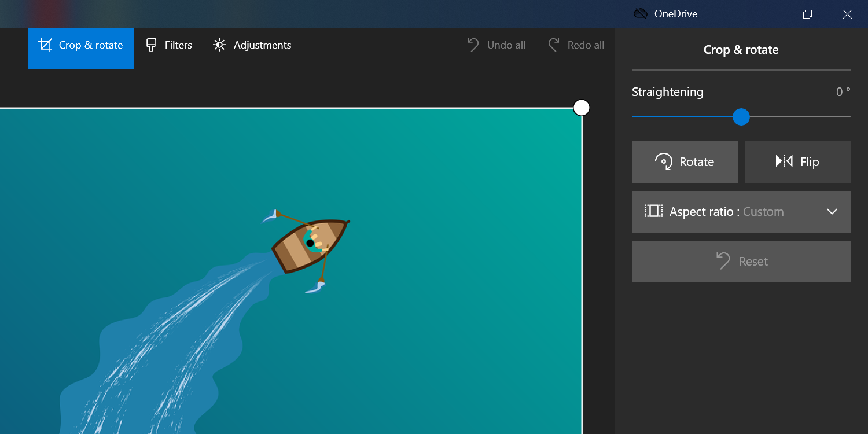Click the rowboat in the image
Image resolution: width=868 pixels, height=434 pixels.
310,244
